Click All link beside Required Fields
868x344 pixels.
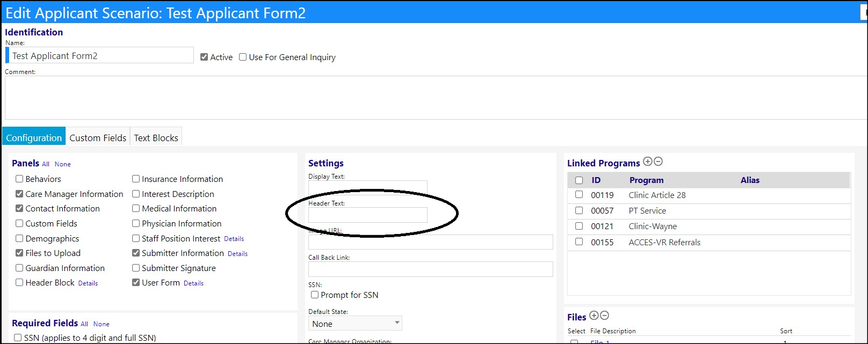point(84,324)
